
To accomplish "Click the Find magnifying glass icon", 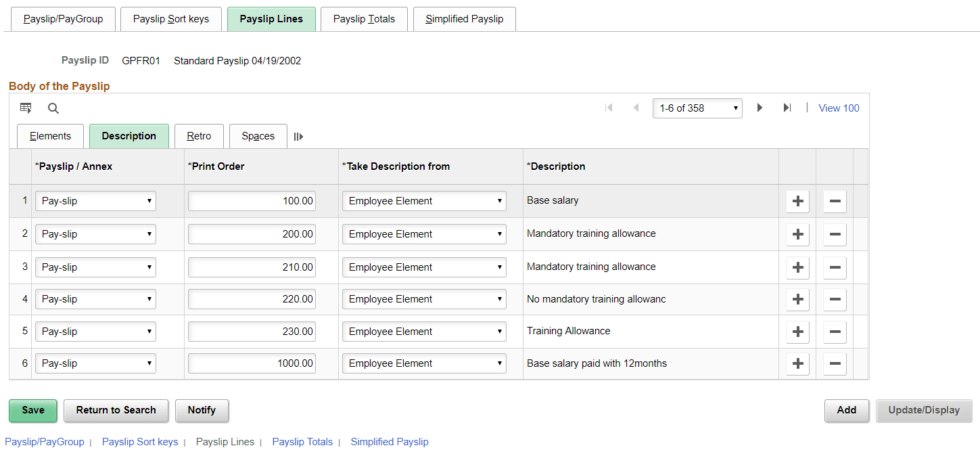I will click(53, 108).
